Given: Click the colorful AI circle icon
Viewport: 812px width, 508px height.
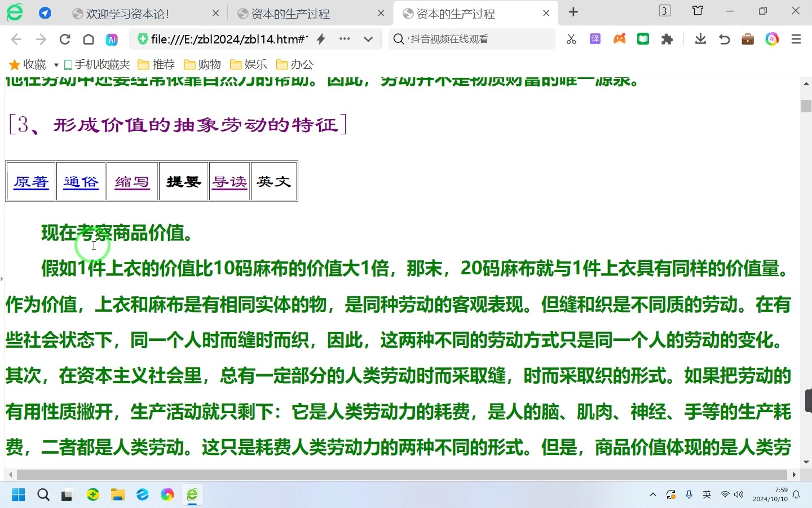Looking at the screenshot, I should point(772,39).
